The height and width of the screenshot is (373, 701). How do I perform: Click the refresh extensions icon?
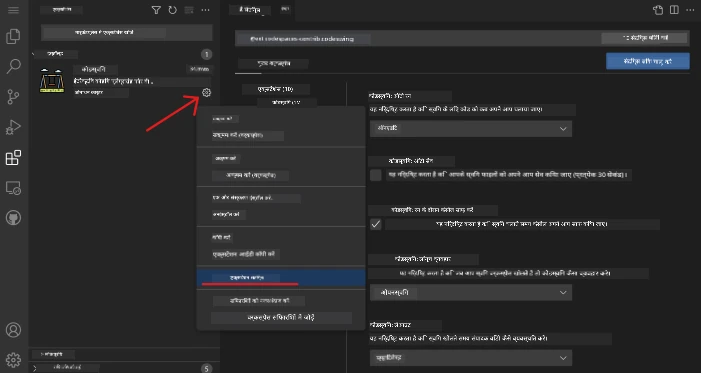click(173, 10)
